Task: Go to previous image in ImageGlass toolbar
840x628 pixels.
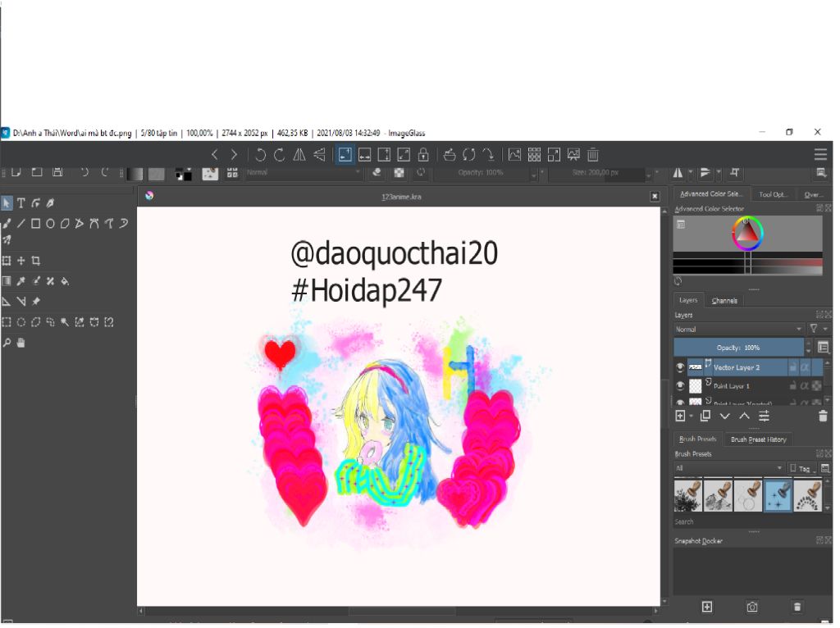Action: tap(215, 155)
